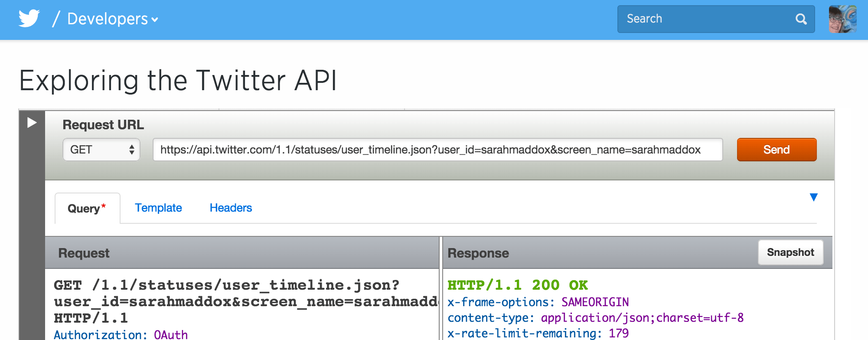Screen dimensions: 868x340
Task: Switch to the Template tab
Action: point(158,208)
